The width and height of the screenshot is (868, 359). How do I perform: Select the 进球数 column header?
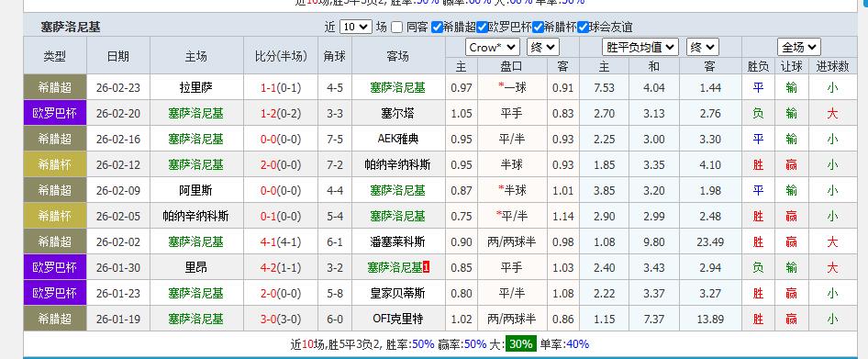click(x=832, y=67)
